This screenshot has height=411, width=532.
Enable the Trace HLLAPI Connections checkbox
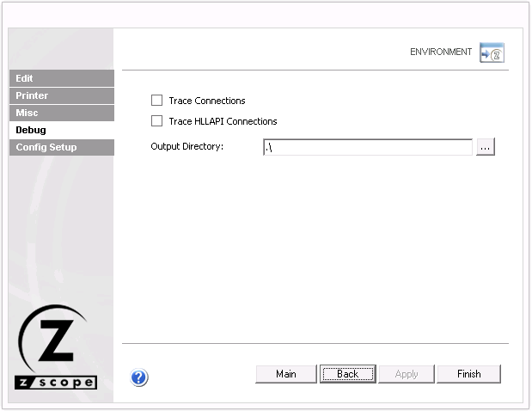156,121
